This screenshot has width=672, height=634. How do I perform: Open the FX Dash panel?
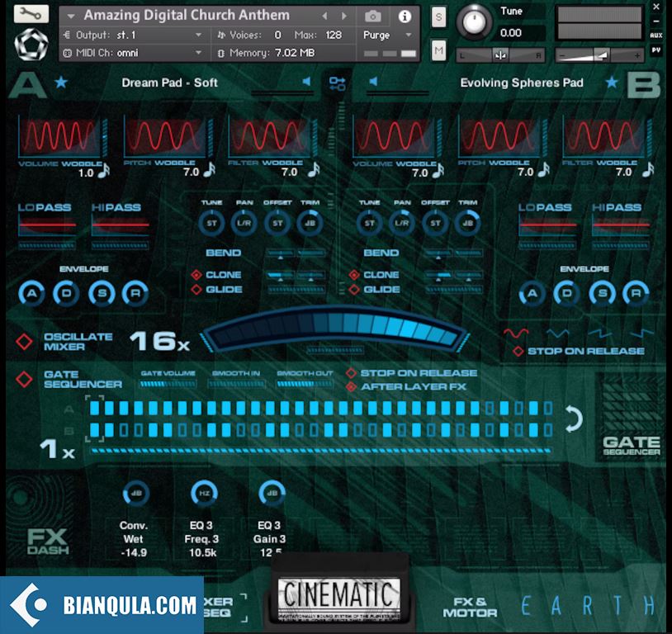[x=48, y=542]
